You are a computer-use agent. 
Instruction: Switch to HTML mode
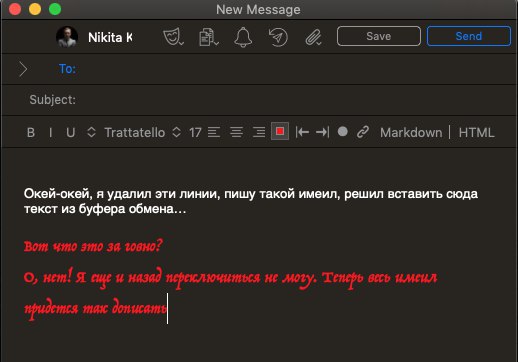pos(476,133)
